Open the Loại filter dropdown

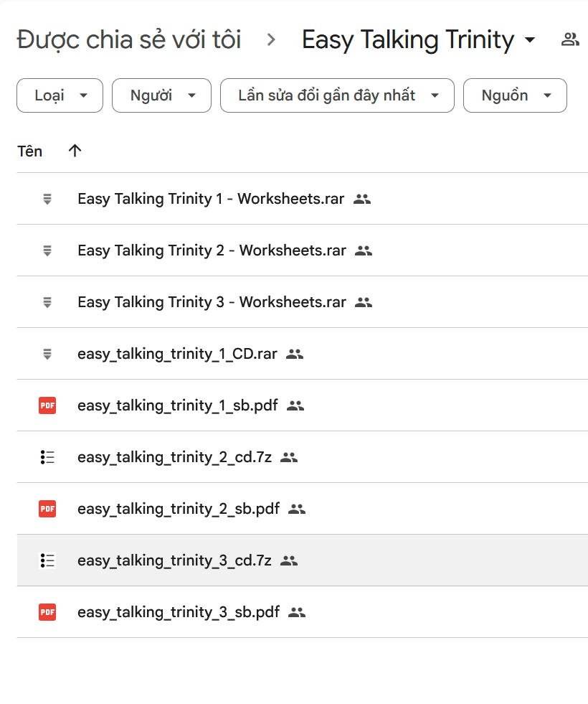point(60,95)
